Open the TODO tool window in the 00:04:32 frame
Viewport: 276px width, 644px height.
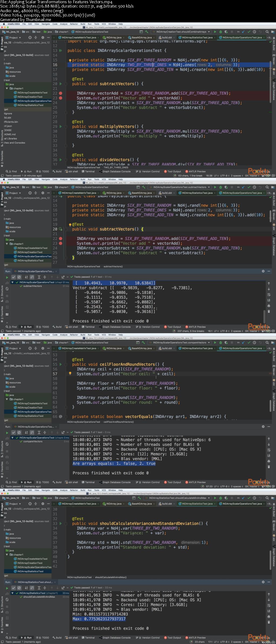pos(43,482)
